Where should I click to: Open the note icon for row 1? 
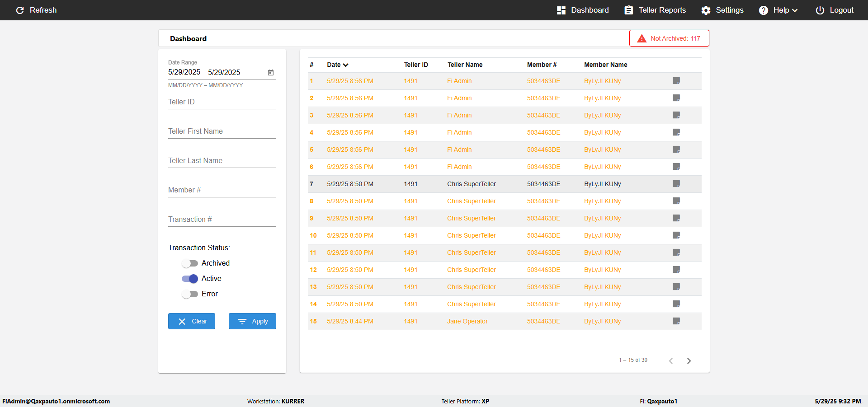point(676,81)
